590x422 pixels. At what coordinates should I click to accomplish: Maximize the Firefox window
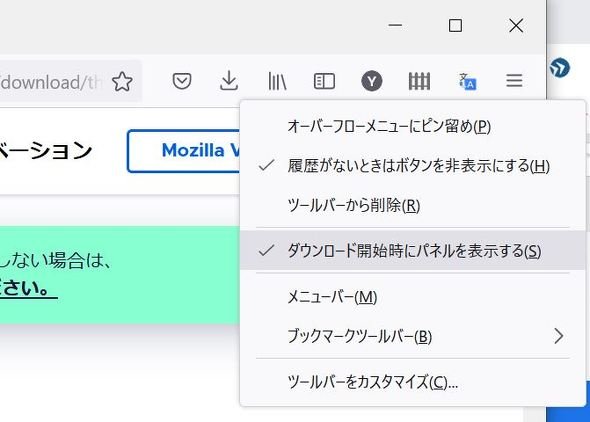coord(455,26)
